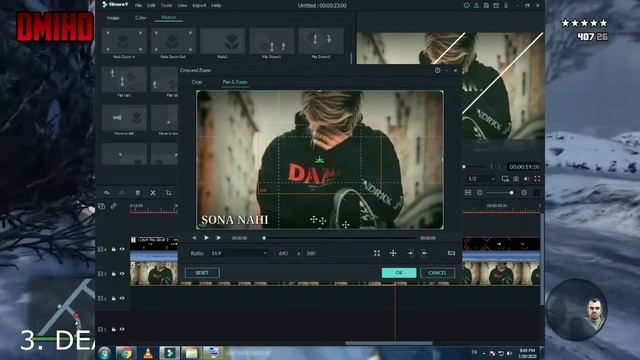Toggle the lock on track 2
640x360 pixels.
[113, 298]
